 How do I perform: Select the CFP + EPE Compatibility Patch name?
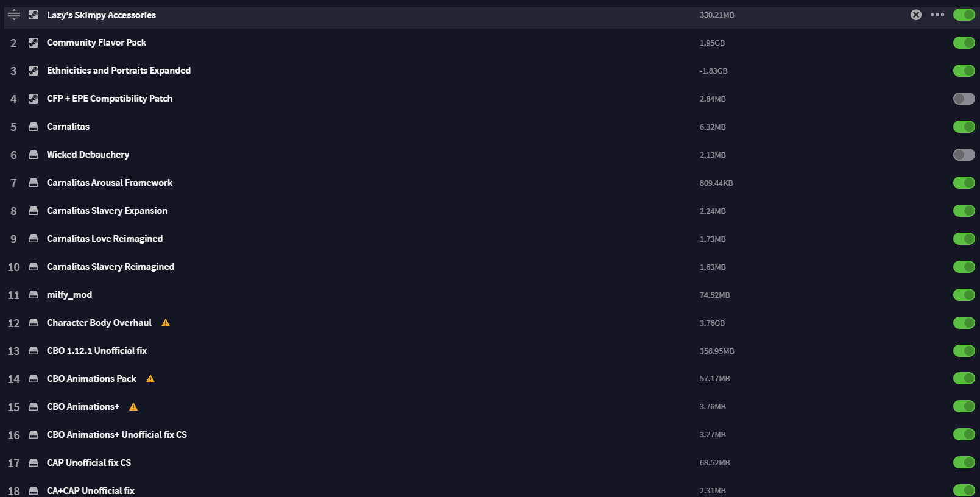click(x=110, y=99)
